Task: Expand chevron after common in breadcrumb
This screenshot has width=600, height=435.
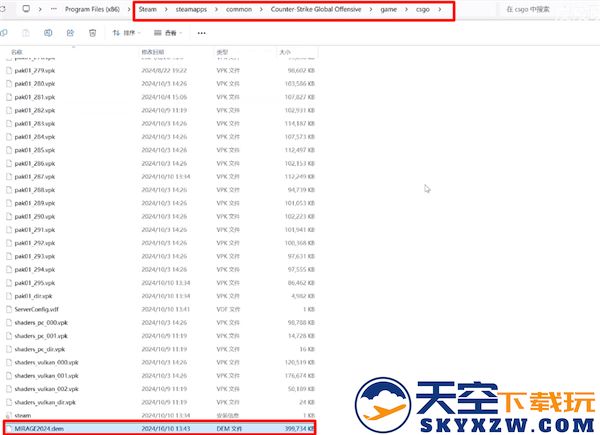Action: point(261,9)
